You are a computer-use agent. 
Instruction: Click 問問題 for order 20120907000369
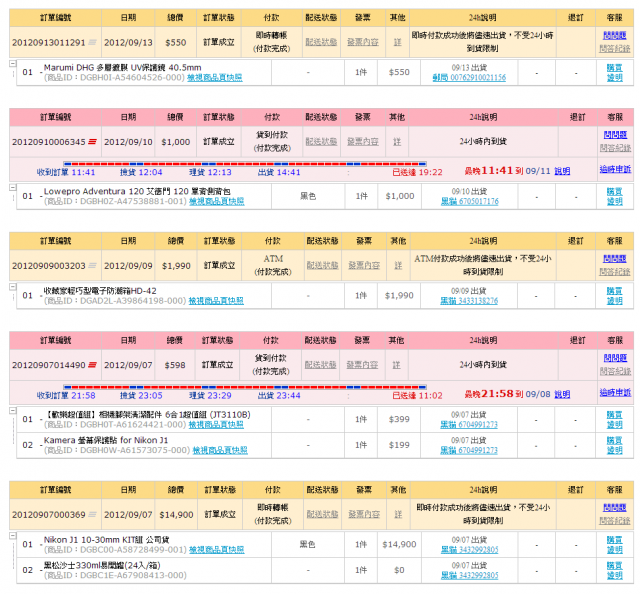(615, 507)
